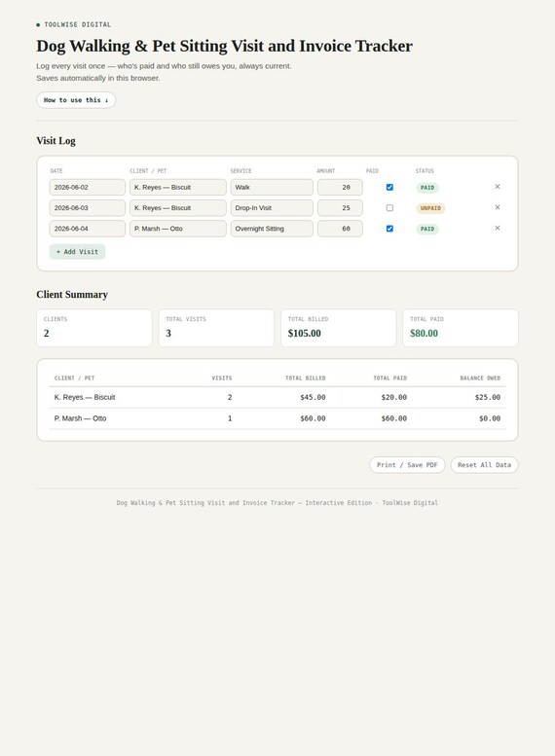Click the Total Paid $80.00 value
This screenshot has width=555, height=756.
(424, 333)
